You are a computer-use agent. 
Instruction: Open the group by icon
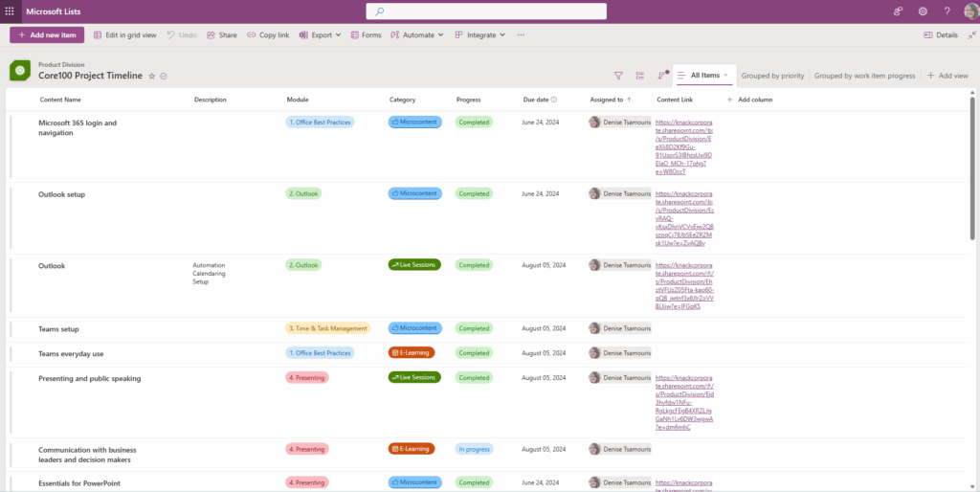[x=640, y=76]
